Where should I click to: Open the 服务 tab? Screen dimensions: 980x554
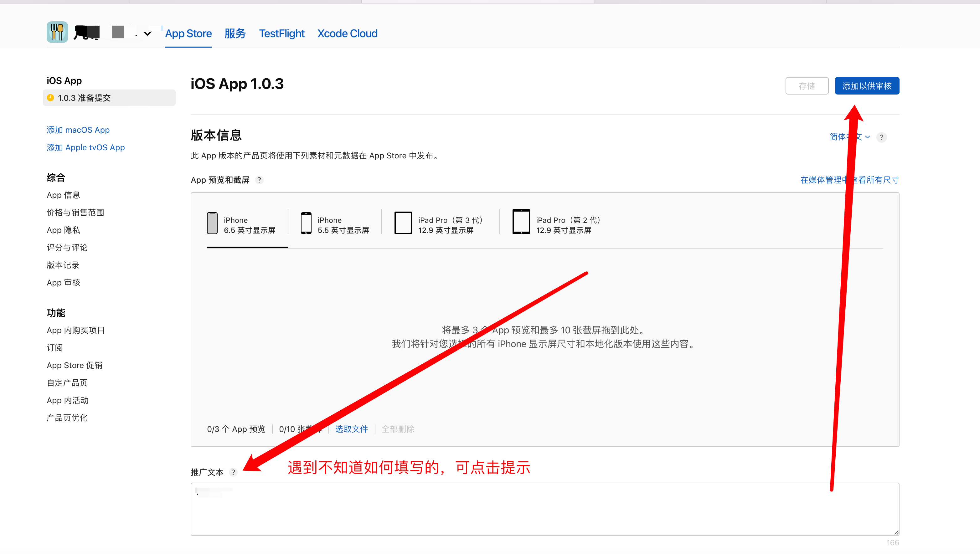(235, 34)
